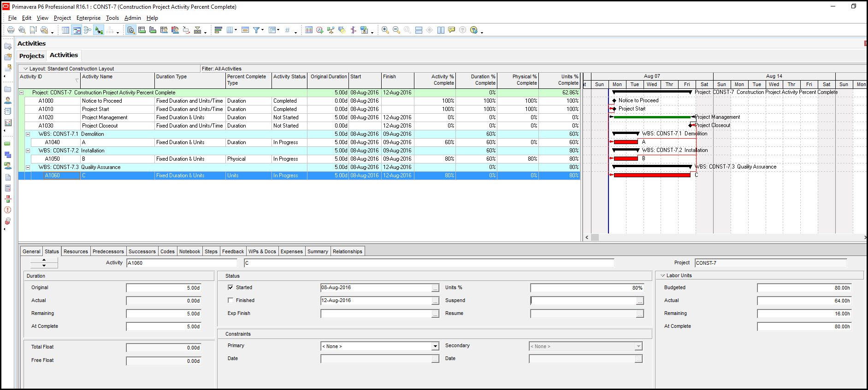868x390 pixels.
Task: Browse for the Exp Finish date
Action: pyautogui.click(x=435, y=314)
